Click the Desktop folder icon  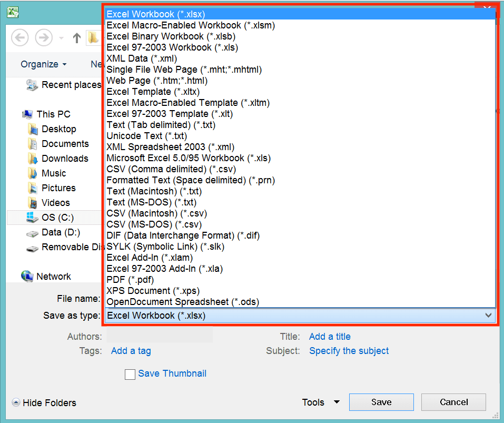pos(33,129)
